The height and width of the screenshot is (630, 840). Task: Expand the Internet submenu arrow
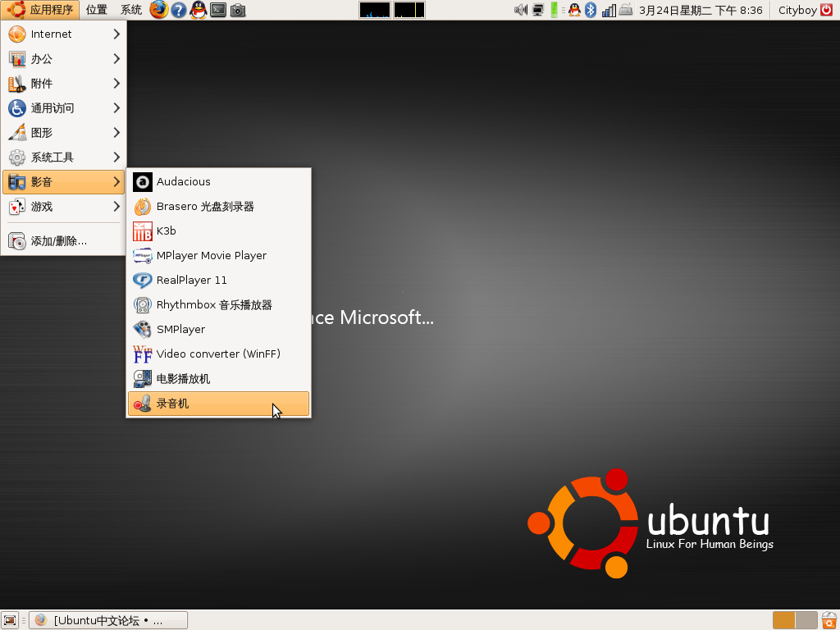[116, 34]
